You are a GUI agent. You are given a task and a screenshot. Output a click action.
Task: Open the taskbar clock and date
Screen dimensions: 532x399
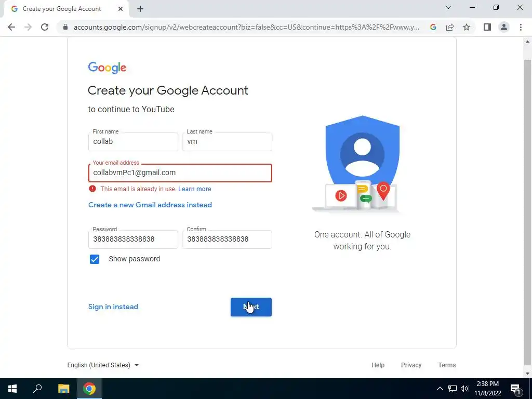(487, 389)
